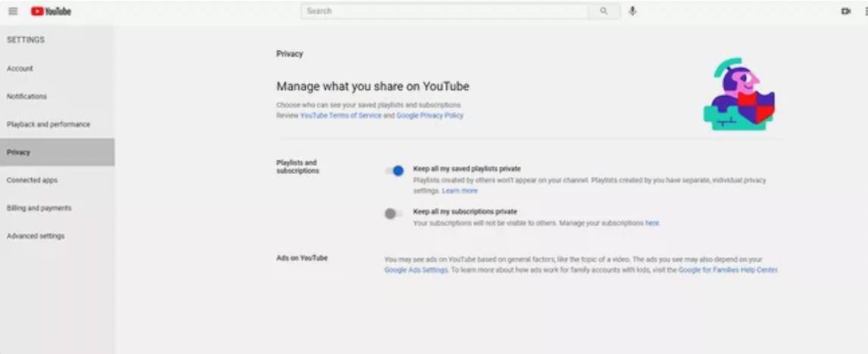This screenshot has height=354, width=868.
Task: Click the search magnifier button
Action: (604, 11)
